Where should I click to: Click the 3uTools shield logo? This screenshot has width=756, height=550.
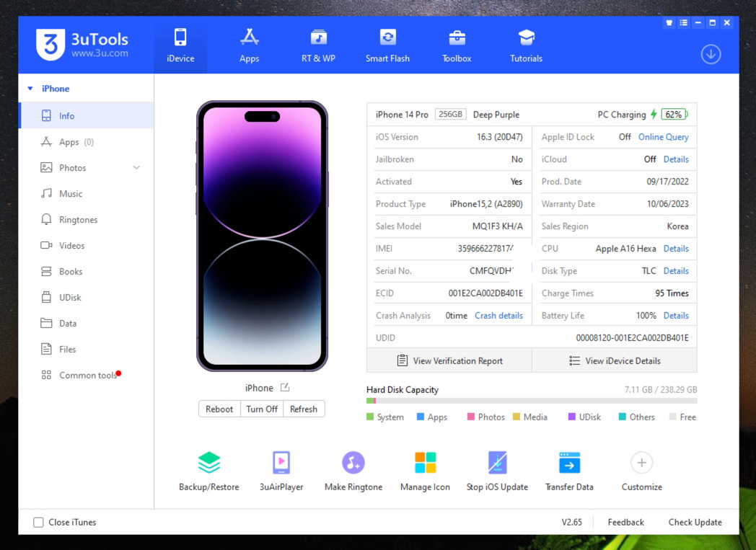click(50, 44)
